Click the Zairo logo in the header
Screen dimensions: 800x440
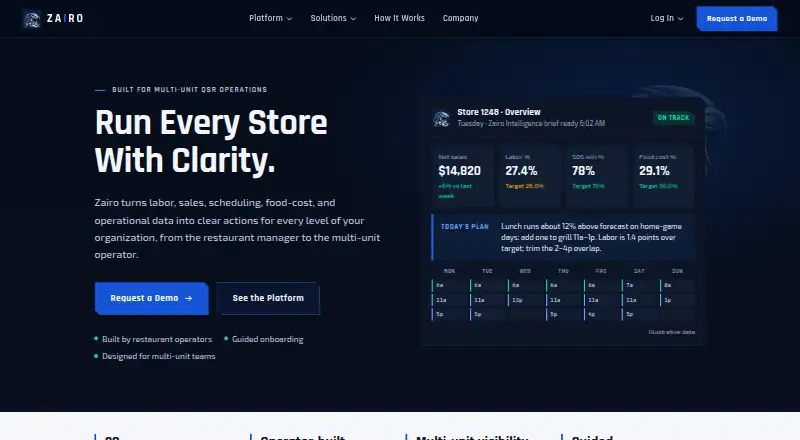coord(32,19)
